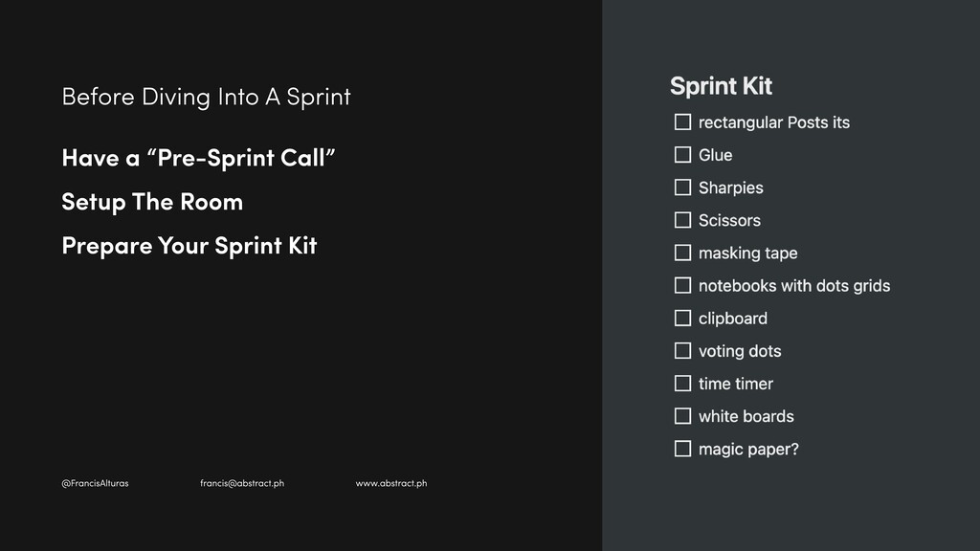Image resolution: width=980 pixels, height=551 pixels.
Task: Mark the Scissors checkbox
Action: pyautogui.click(x=682, y=220)
